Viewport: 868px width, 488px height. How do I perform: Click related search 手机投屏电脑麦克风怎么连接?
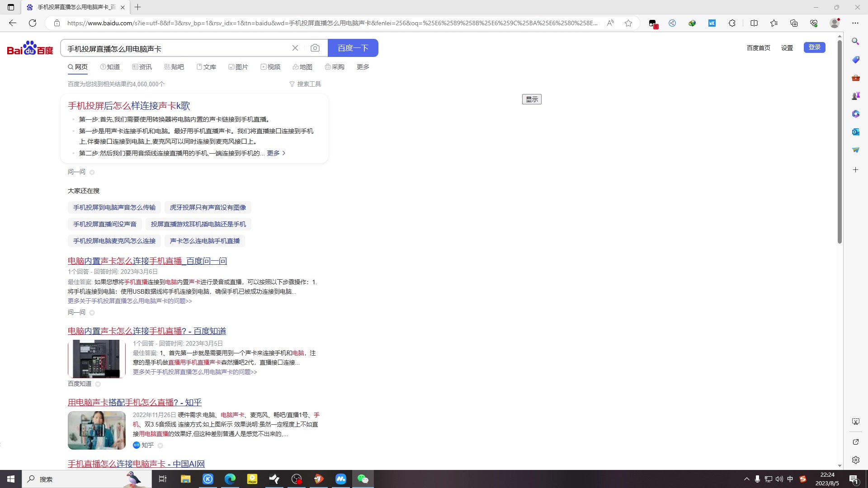coord(114,241)
